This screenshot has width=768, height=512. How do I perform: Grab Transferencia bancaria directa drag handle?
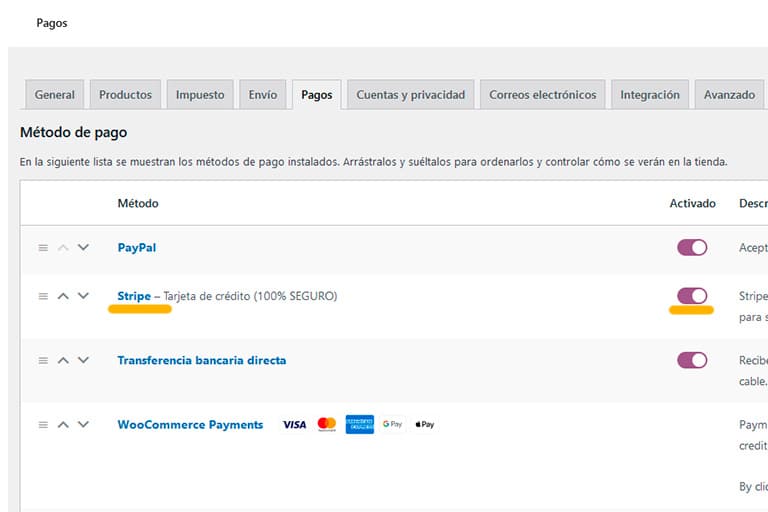tap(43, 361)
